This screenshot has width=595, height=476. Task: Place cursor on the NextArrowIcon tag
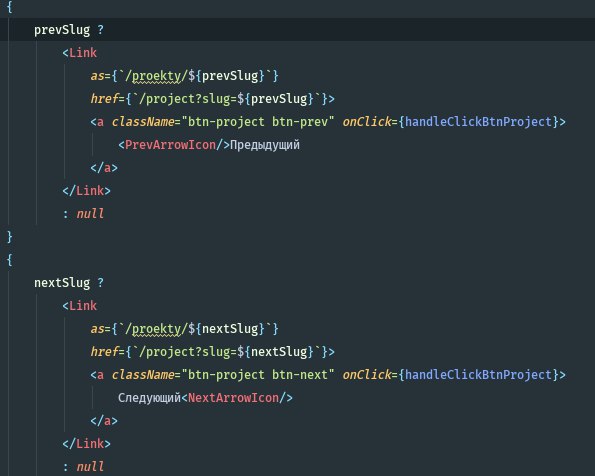(233, 398)
